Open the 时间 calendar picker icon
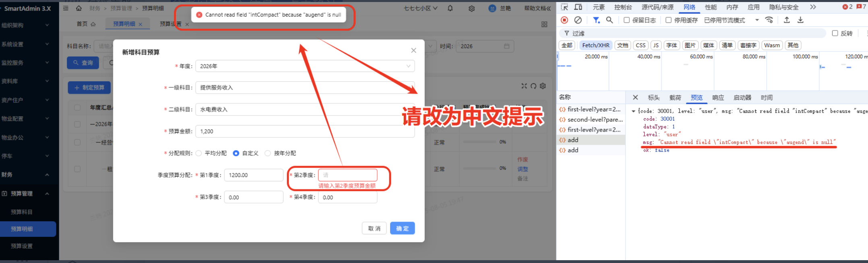868x263 pixels. 506,46
